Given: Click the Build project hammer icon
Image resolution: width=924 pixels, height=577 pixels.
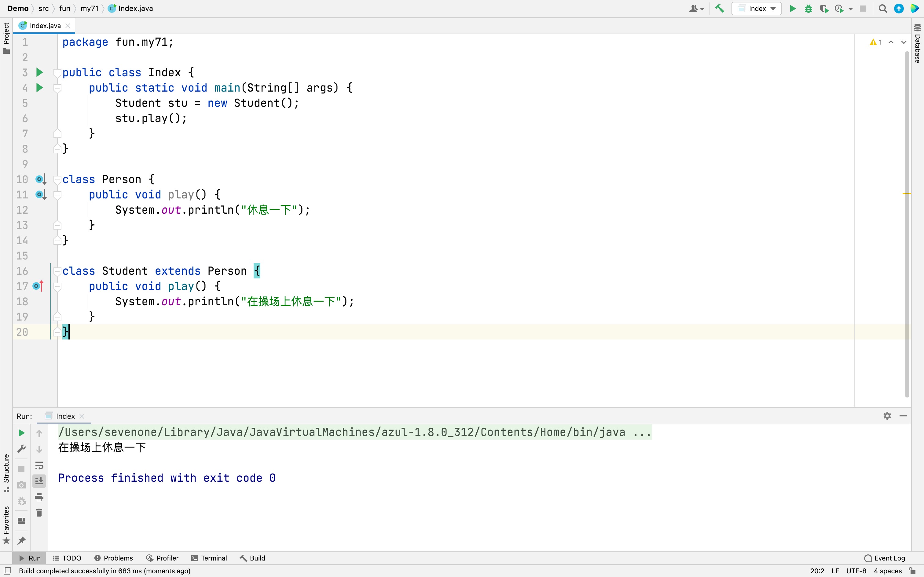Looking at the screenshot, I should [x=719, y=9].
